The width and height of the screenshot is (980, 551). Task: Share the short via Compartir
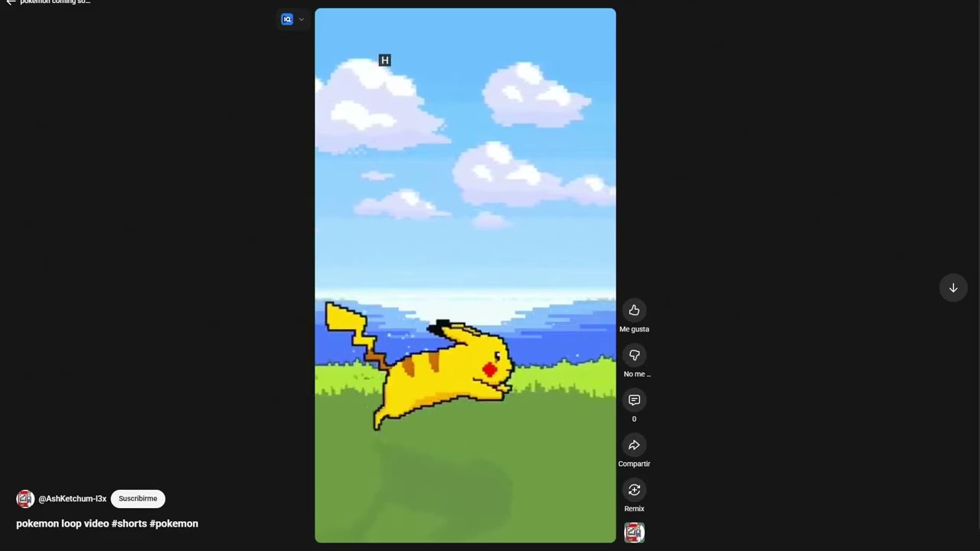(x=634, y=445)
